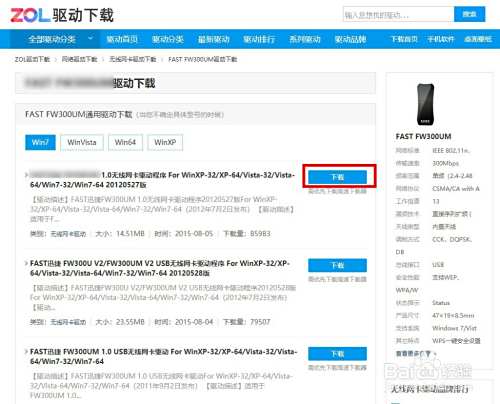Click the Windows 7/Vist supported system value

coord(454,328)
